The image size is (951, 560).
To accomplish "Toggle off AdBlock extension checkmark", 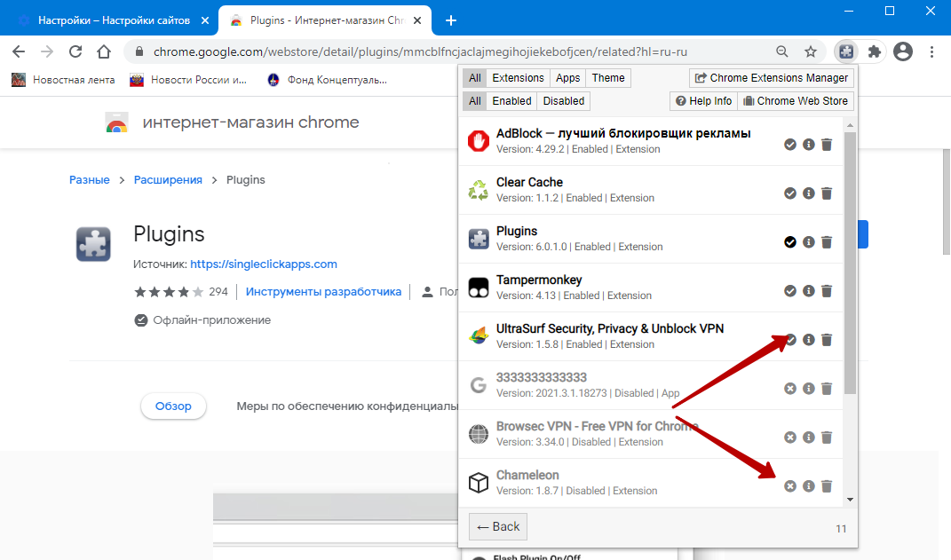I will [x=789, y=145].
